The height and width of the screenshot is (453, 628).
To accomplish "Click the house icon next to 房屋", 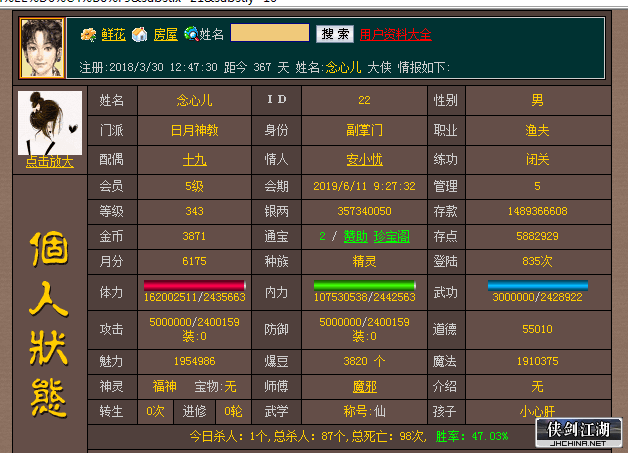I will click(x=140, y=34).
